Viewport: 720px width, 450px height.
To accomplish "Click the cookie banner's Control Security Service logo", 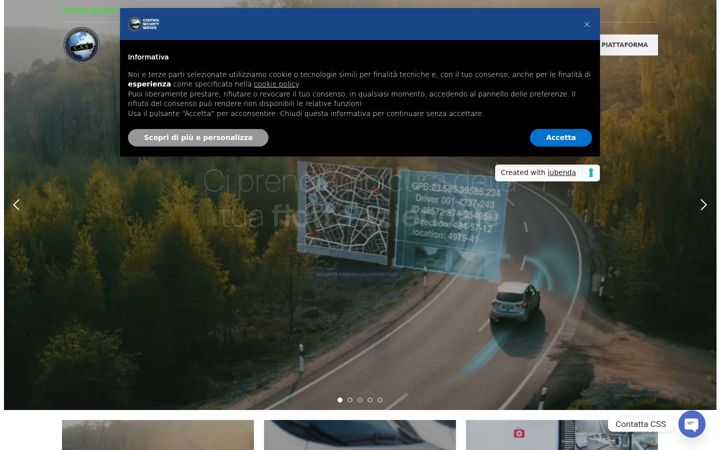I will tap(144, 24).
